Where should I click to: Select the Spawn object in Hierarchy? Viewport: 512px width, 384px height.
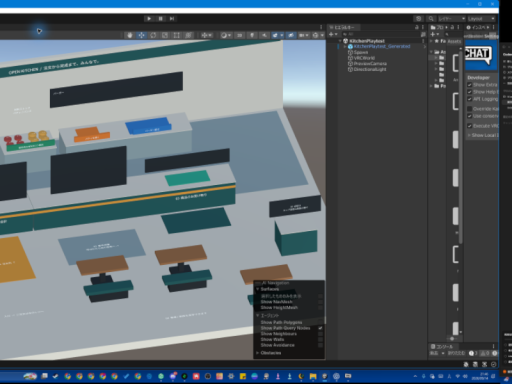pyautogui.click(x=361, y=52)
